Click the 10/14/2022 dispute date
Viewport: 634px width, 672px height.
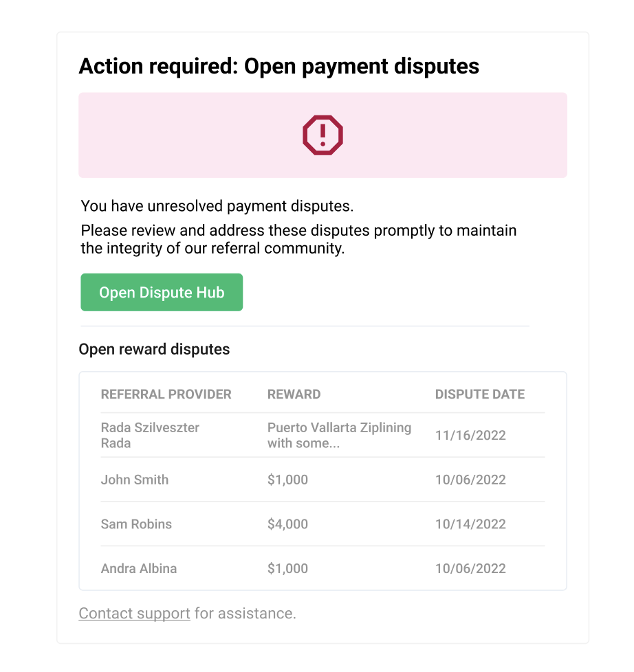(x=470, y=524)
